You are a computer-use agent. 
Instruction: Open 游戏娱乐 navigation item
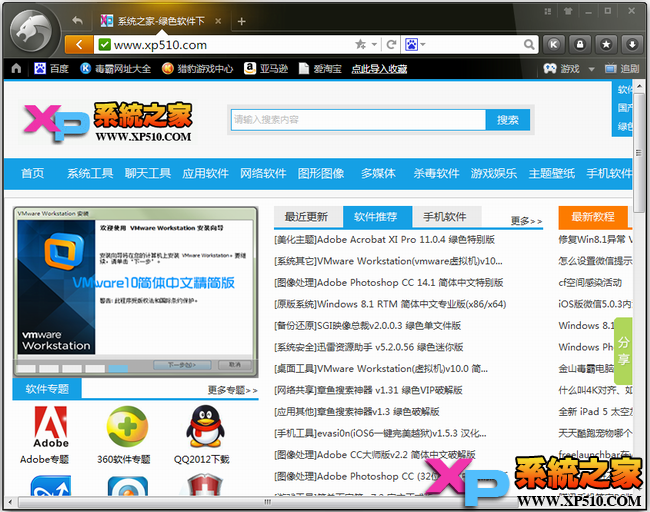point(494,173)
